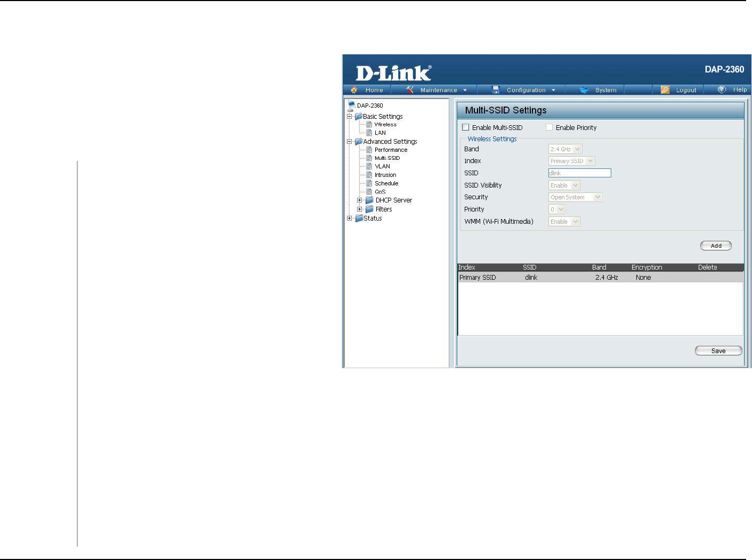The height and width of the screenshot is (560, 752).
Task: Click the Add button
Action: (x=716, y=246)
